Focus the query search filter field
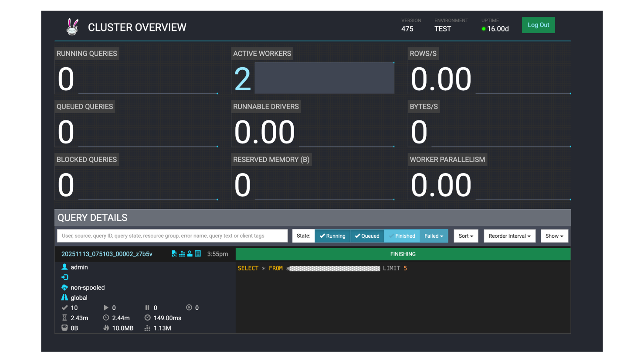The image size is (644, 362). (x=172, y=236)
